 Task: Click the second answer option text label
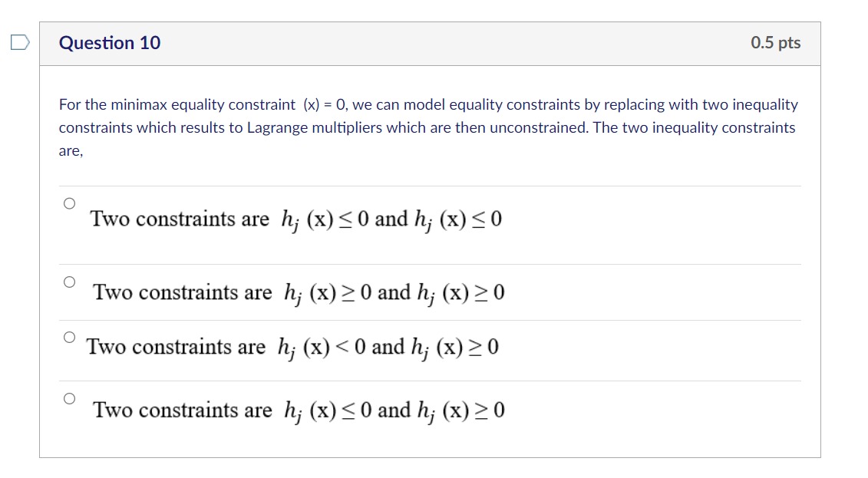[x=299, y=292]
